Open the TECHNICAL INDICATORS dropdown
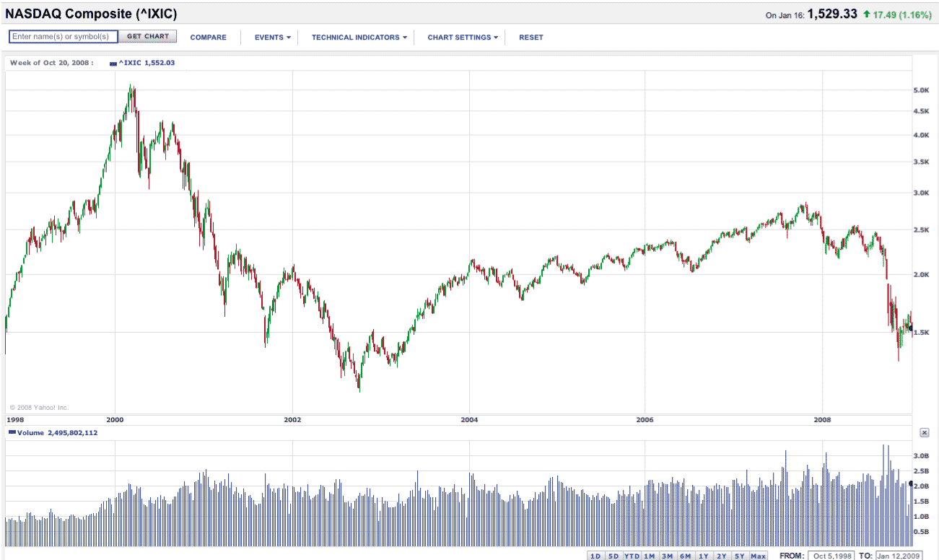Viewport: 939px width, 560px height. pyautogui.click(x=359, y=38)
